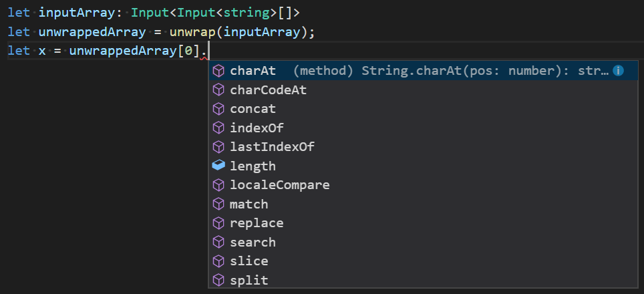
Task: Click the red squiggle error after the dot
Action: coord(204,59)
